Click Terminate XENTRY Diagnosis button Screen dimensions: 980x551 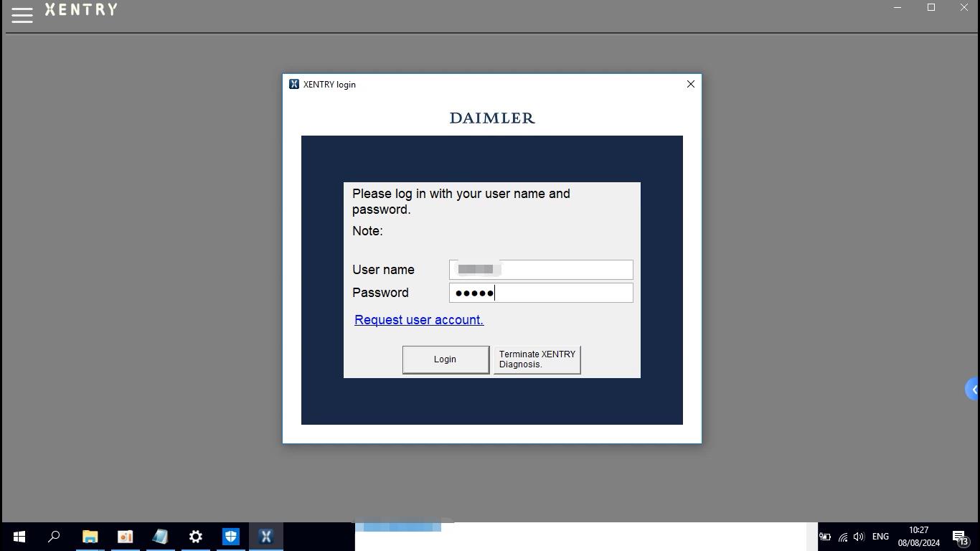pos(537,359)
